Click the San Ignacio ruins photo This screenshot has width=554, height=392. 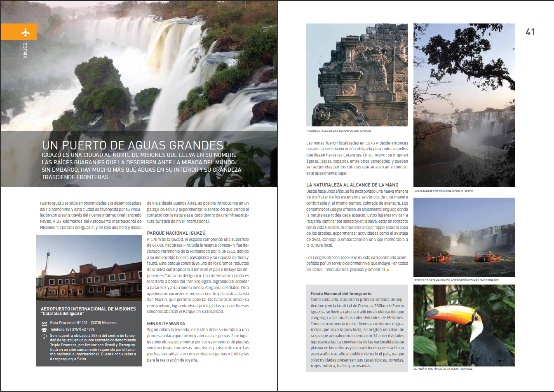[357, 75]
